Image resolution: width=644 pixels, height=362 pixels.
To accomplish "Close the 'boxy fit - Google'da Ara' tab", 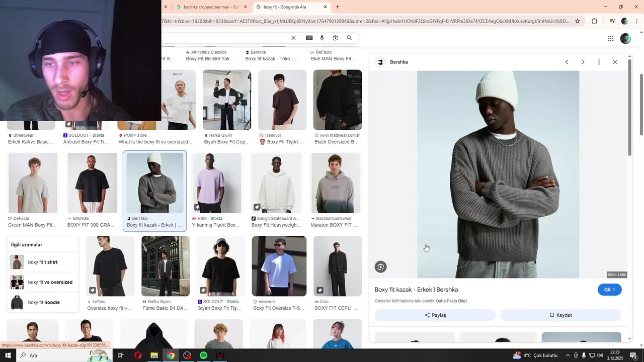I will coord(325,7).
